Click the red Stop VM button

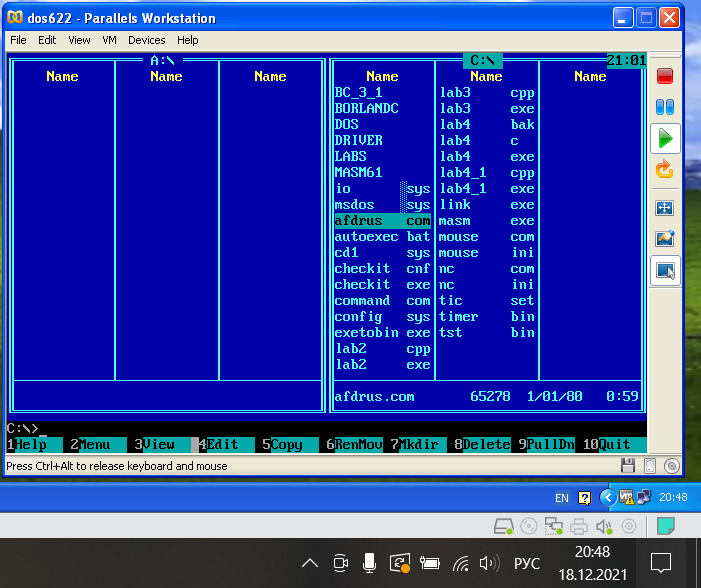(665, 76)
